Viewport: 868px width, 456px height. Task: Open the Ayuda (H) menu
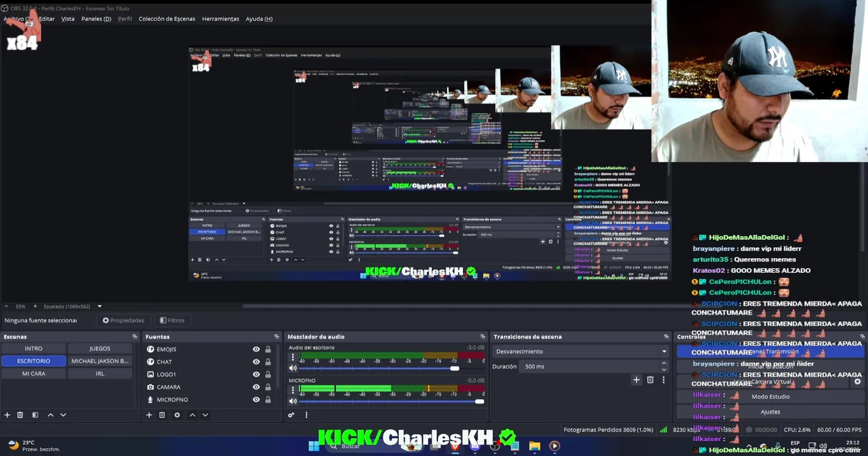point(259,19)
